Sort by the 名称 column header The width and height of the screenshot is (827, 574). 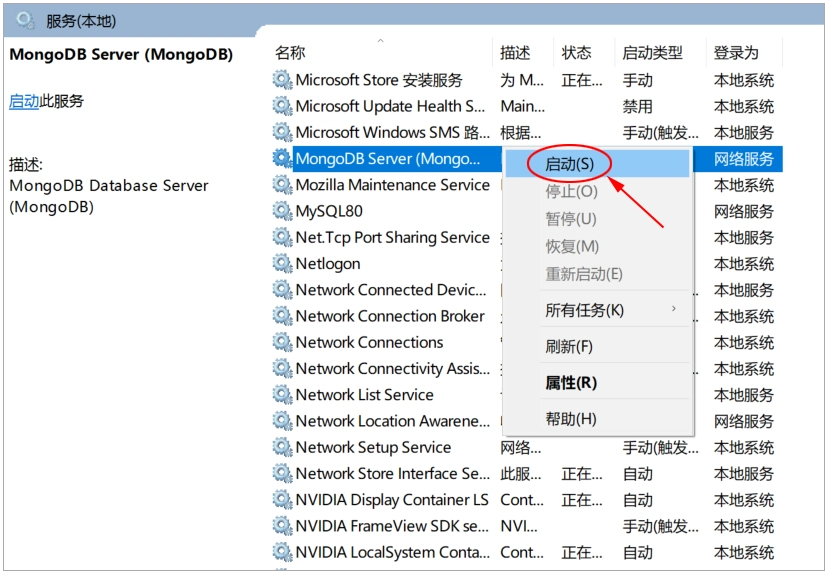tap(290, 53)
